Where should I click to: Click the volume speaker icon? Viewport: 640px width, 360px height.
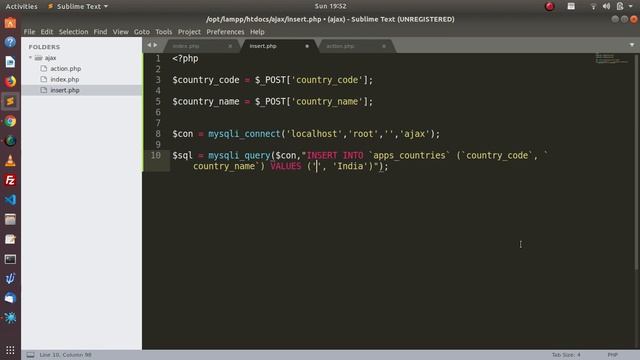click(x=607, y=6)
